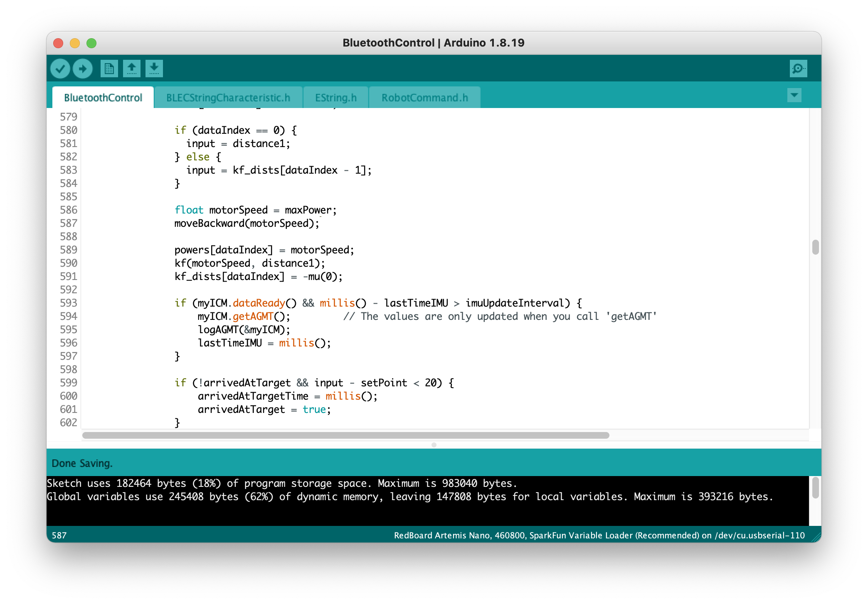
Task: Place cursor on 'moveBackward(motorSpeed);' line
Action: pyautogui.click(x=247, y=223)
